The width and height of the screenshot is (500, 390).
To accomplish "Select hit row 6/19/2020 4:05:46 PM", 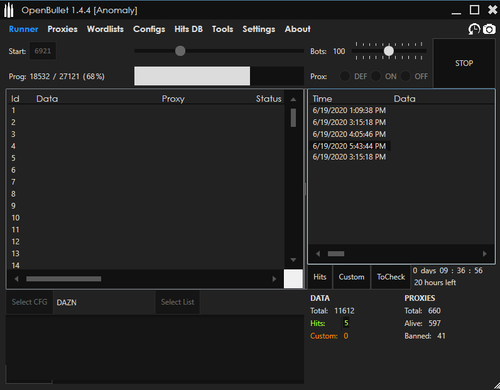I will click(349, 134).
